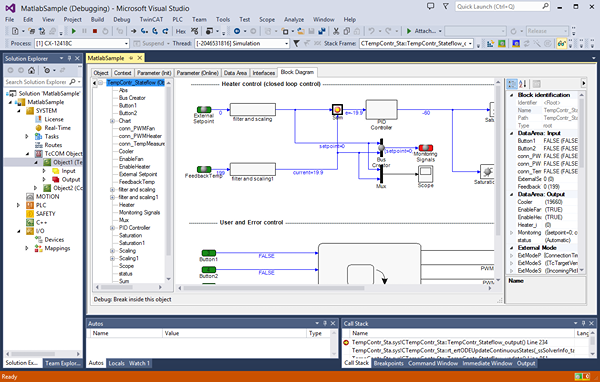Expand the PLC node in Solution Explorer
The width and height of the screenshot is (600, 382).
18,205
